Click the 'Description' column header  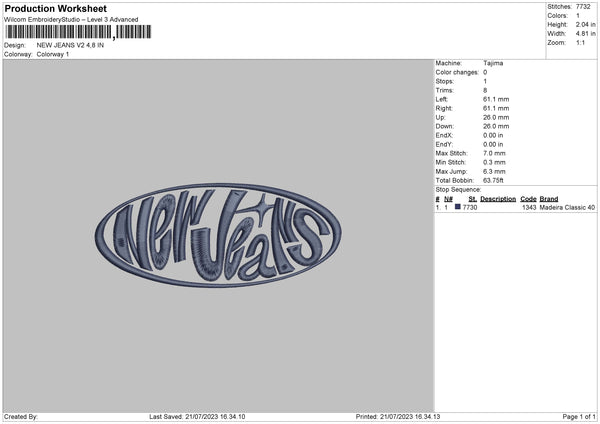[498, 199]
